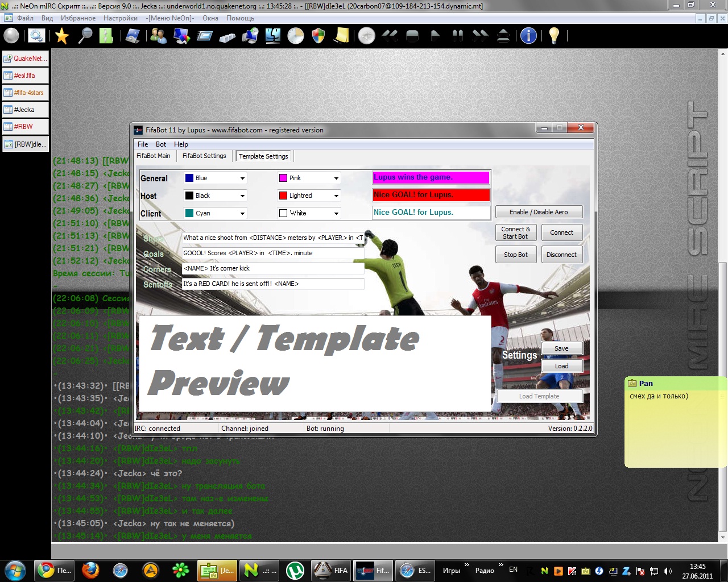Switch to FifaBot Settings tab
728x582 pixels.
coord(204,156)
